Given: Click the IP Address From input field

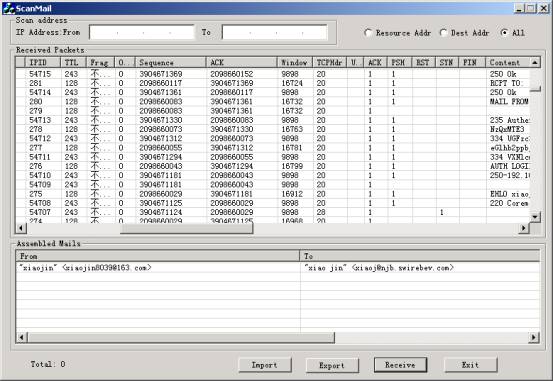Looking at the screenshot, I should point(142,32).
